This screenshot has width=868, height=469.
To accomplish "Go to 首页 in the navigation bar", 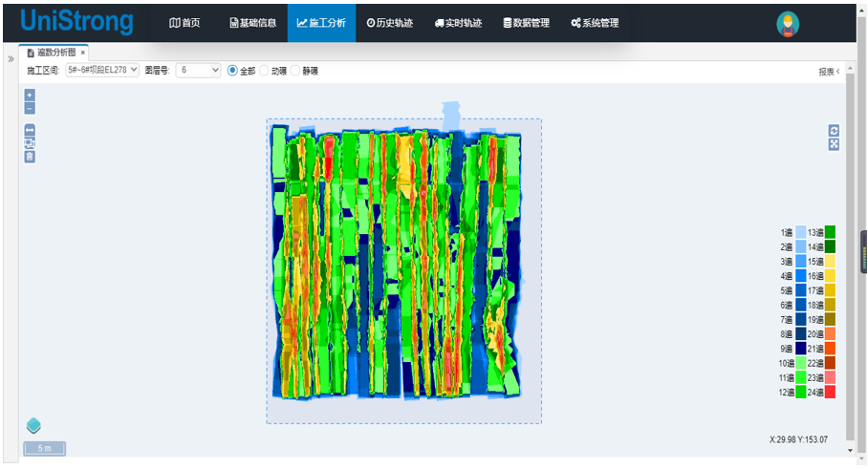I will click(184, 23).
